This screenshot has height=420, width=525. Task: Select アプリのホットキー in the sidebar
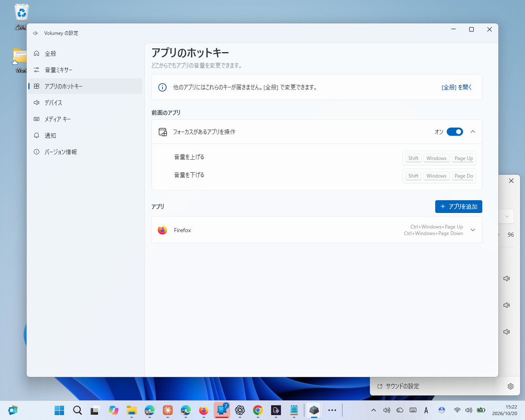[85, 86]
